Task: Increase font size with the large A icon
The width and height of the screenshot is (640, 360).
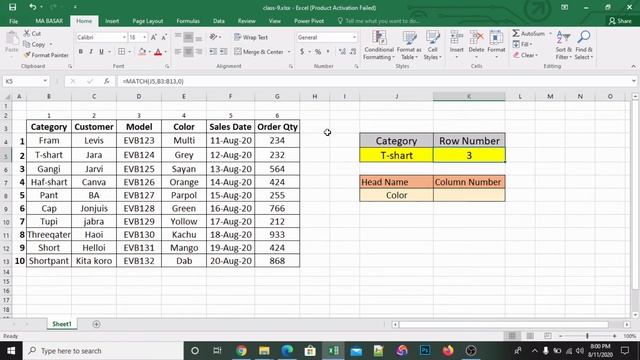Action: [154, 37]
